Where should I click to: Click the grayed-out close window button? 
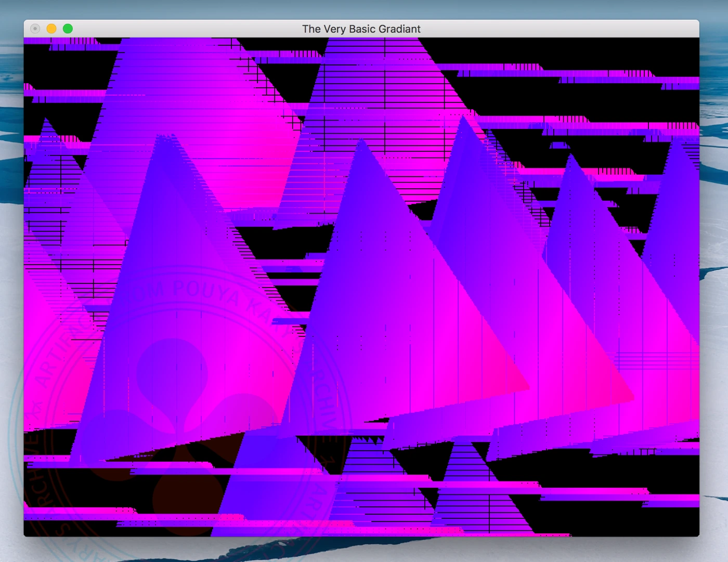(x=35, y=29)
